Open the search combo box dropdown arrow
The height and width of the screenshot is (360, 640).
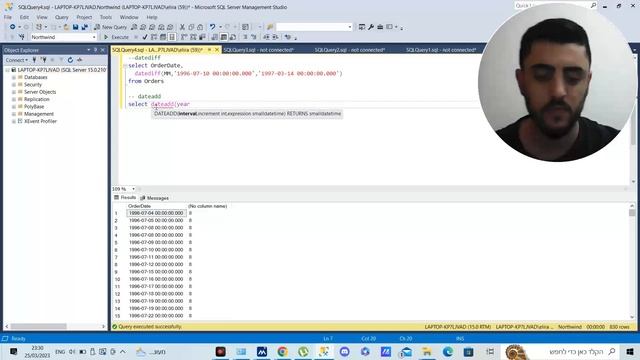tap(350, 27)
